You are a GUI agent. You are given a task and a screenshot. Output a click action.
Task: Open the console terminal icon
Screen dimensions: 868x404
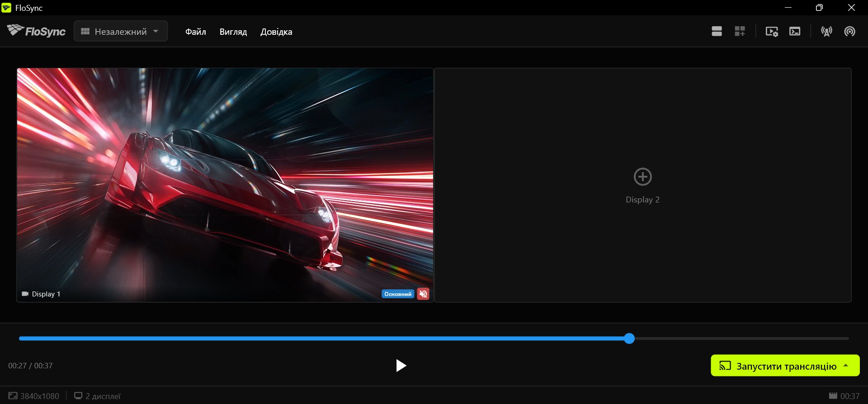point(795,31)
